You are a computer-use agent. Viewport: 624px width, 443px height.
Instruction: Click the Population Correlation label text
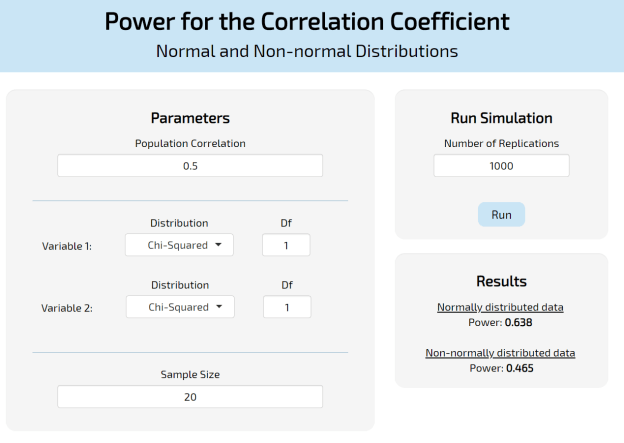(x=190, y=143)
